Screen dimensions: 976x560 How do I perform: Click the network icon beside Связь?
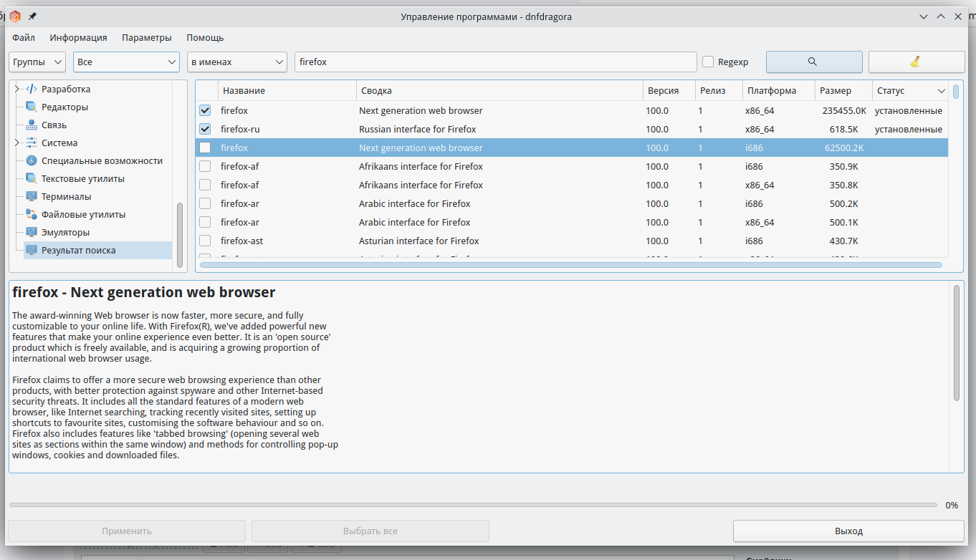(x=32, y=125)
